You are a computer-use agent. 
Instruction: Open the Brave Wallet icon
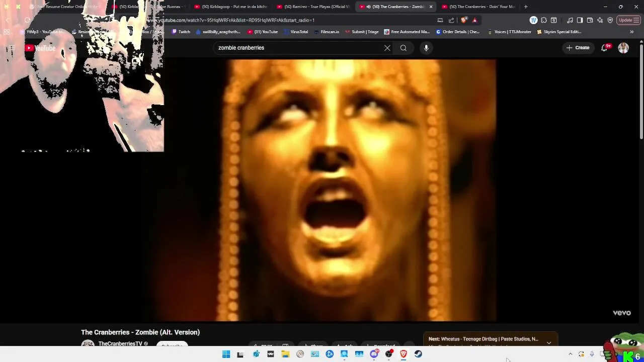[590, 20]
